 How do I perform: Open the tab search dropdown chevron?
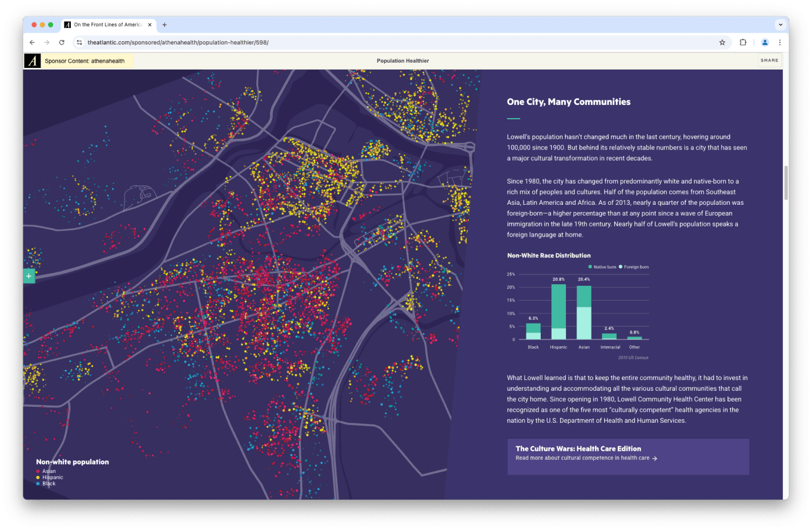780,25
